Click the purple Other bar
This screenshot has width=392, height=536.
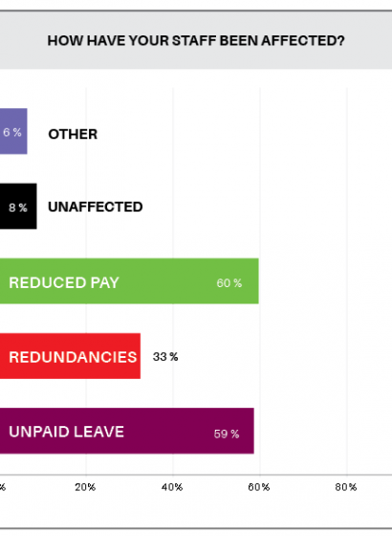pyautogui.click(x=13, y=131)
